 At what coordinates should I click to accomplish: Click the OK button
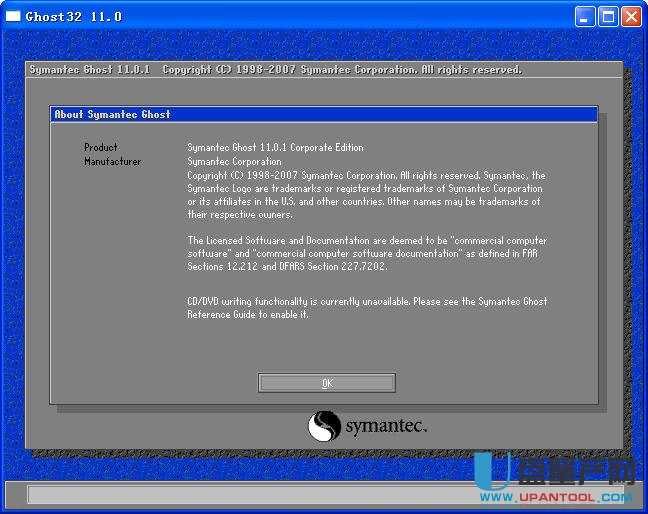pos(326,383)
